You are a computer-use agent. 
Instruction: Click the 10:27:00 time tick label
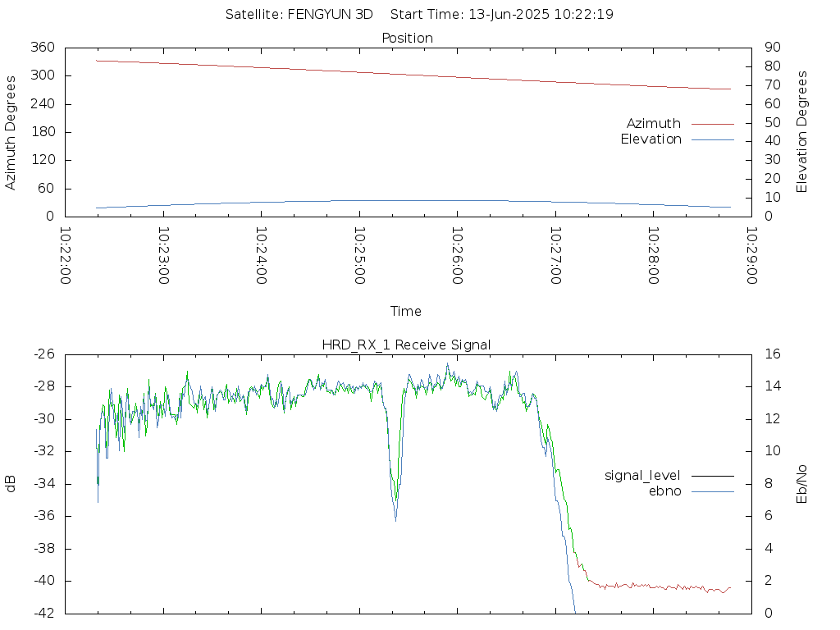pyautogui.click(x=555, y=256)
